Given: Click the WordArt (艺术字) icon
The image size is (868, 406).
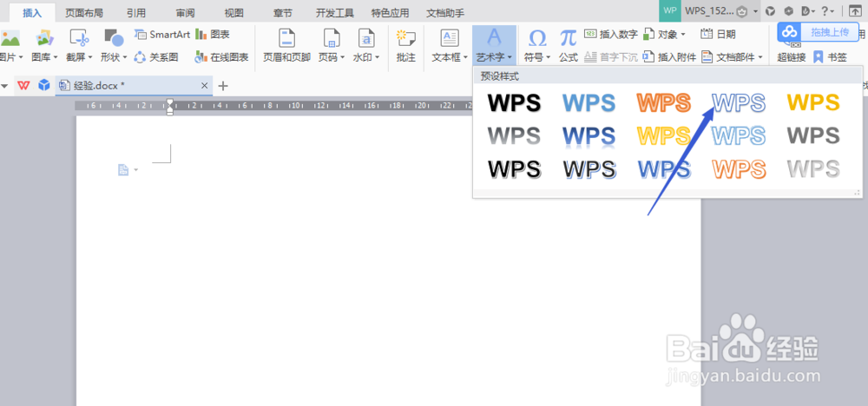Looking at the screenshot, I should click(x=494, y=37).
